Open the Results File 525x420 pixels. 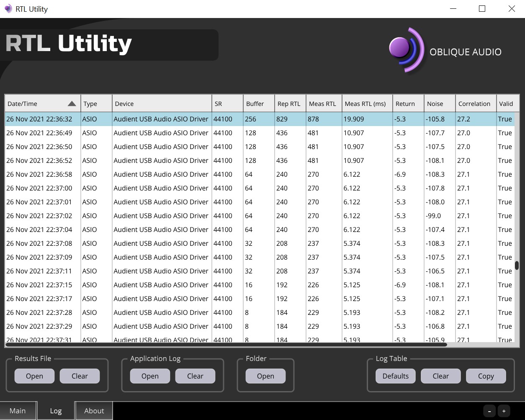(x=34, y=376)
